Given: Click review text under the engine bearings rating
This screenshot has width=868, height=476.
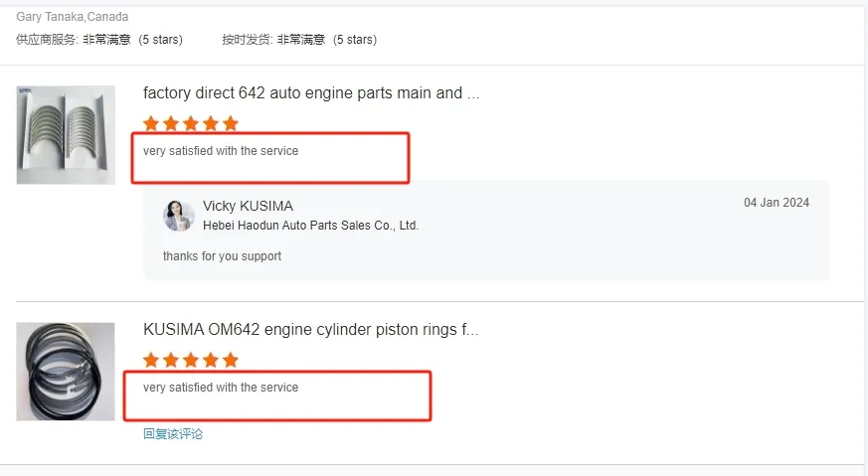Looking at the screenshot, I should (x=221, y=151).
